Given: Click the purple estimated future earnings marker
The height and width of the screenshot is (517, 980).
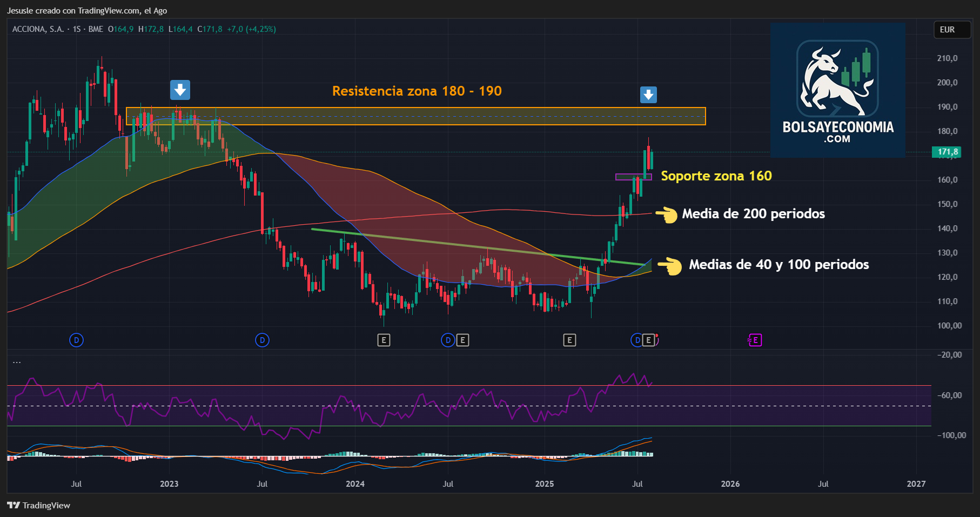Looking at the screenshot, I should point(755,340).
